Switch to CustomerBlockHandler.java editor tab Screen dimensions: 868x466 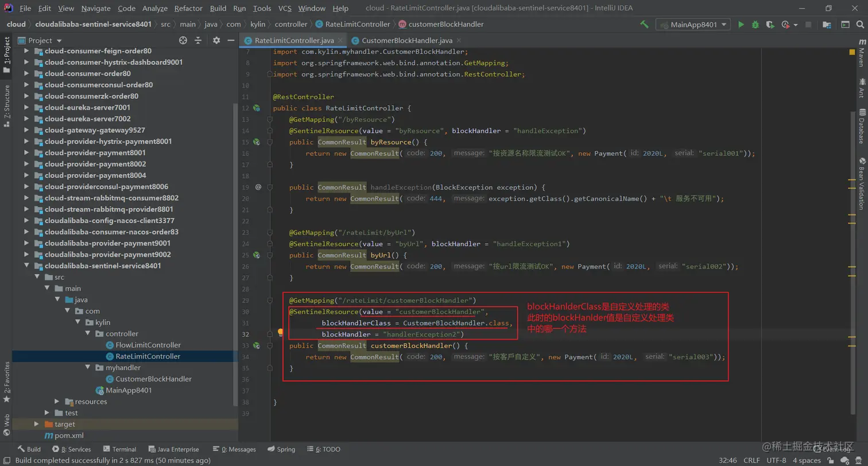[x=407, y=41]
